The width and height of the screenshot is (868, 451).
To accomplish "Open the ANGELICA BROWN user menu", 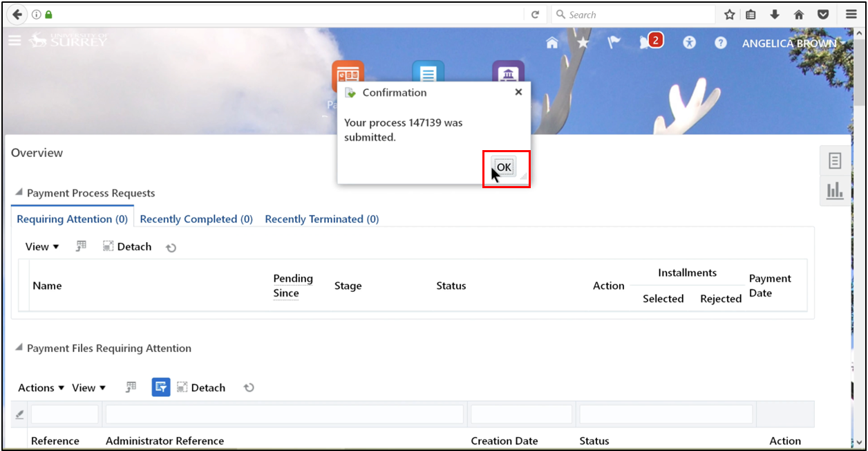I will click(x=789, y=43).
